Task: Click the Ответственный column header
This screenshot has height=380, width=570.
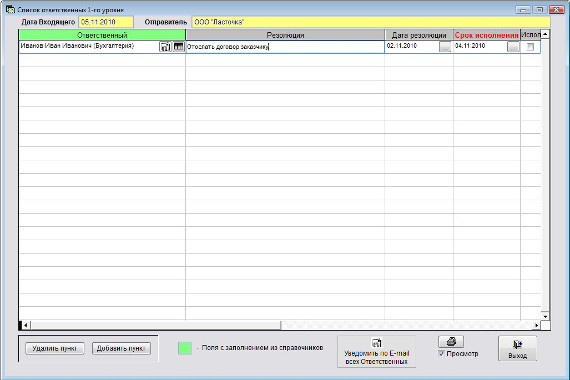Action: (x=102, y=35)
